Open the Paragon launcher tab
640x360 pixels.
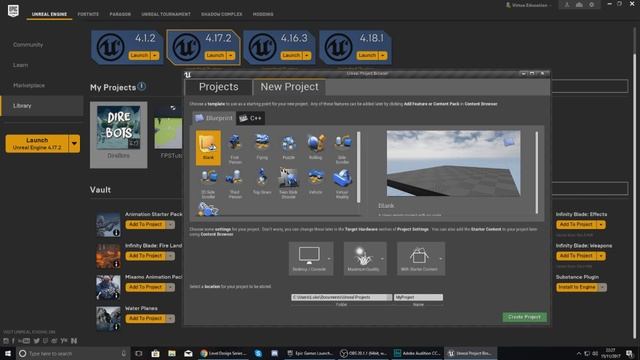click(120, 14)
